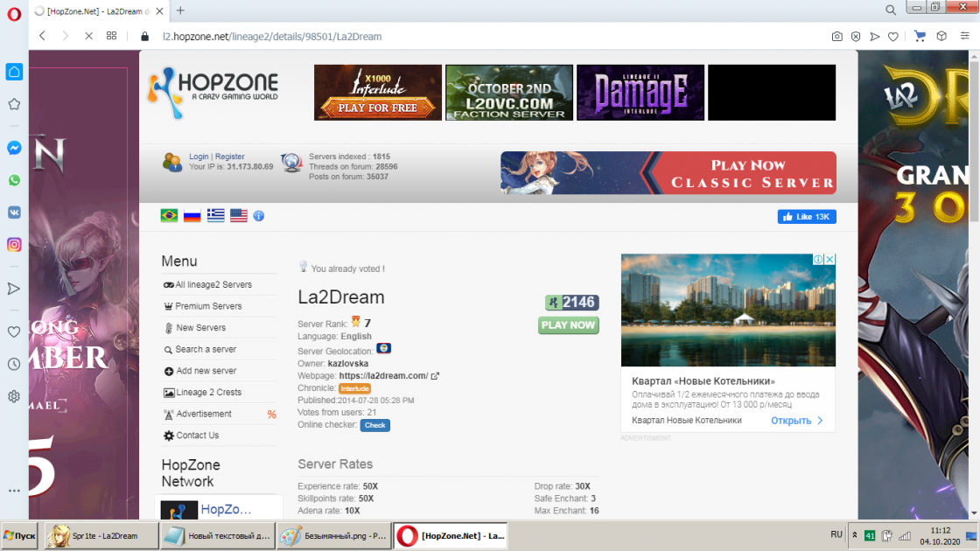Click the blue Check online button
The height and width of the screenshot is (551, 980).
[x=374, y=425]
